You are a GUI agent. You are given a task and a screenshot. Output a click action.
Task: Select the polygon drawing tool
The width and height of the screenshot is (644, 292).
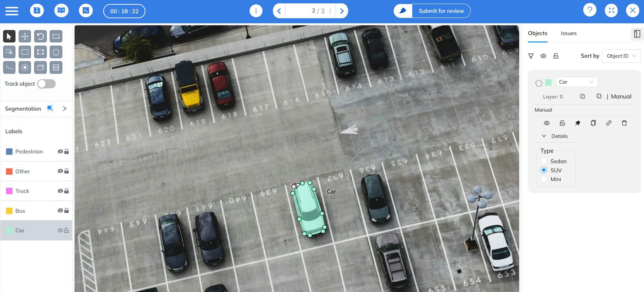tap(56, 52)
